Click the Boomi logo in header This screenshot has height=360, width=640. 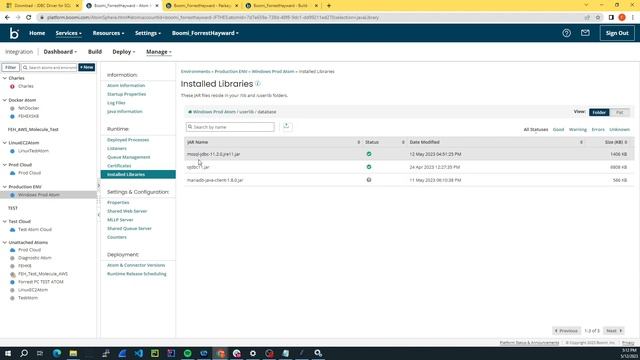[x=14, y=33]
